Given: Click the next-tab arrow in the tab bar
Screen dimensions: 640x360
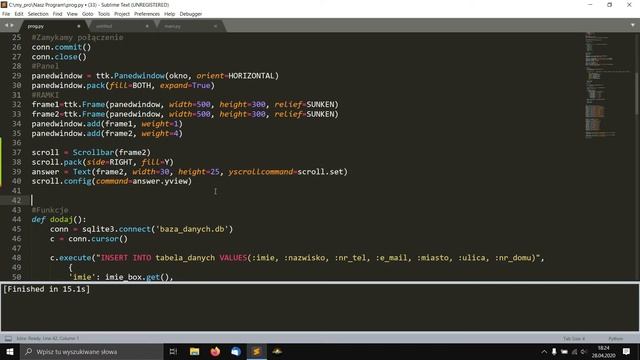Looking at the screenshot, I should tap(12, 25).
